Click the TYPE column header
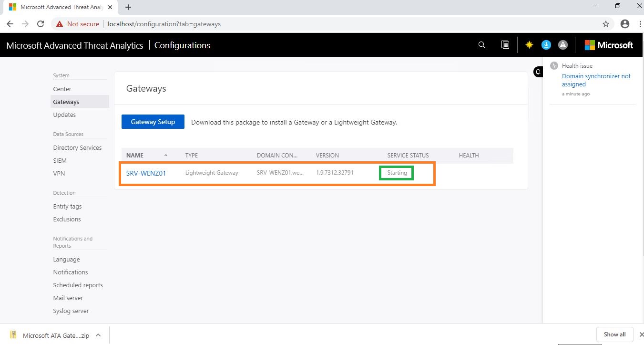The height and width of the screenshot is (345, 644). point(192,156)
